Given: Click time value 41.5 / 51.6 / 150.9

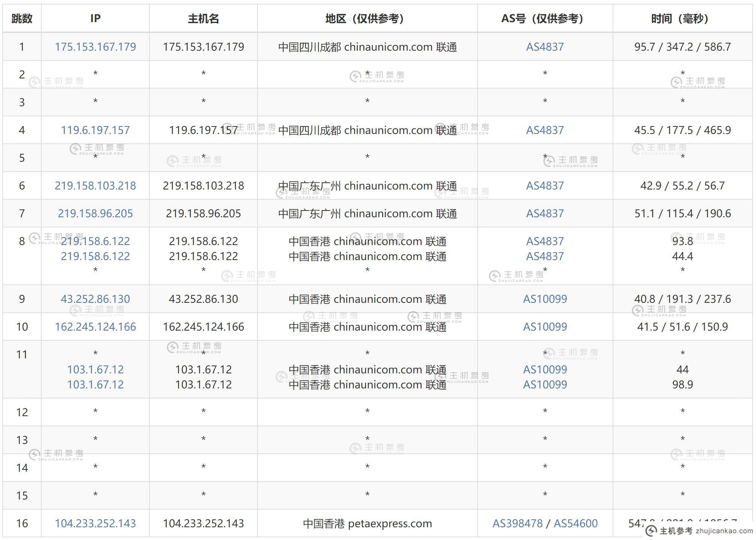Looking at the screenshot, I should point(682,327).
